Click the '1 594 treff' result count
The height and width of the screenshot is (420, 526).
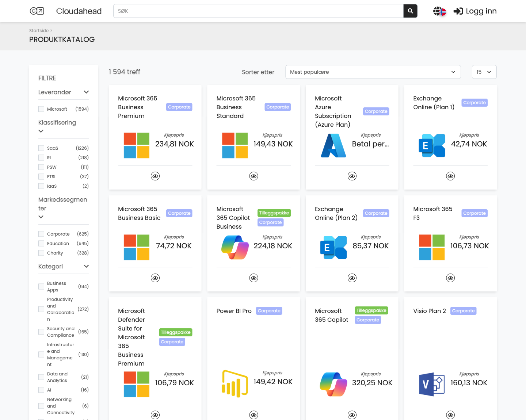124,72
